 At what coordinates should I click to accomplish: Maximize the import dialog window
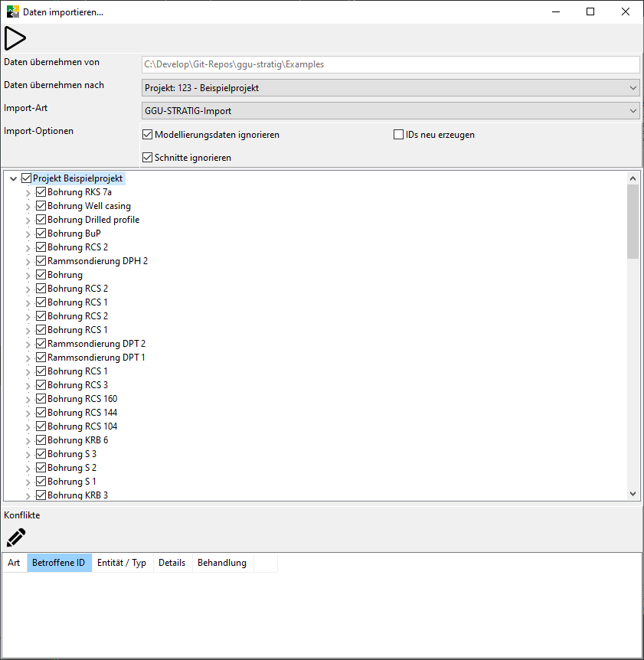(x=590, y=11)
